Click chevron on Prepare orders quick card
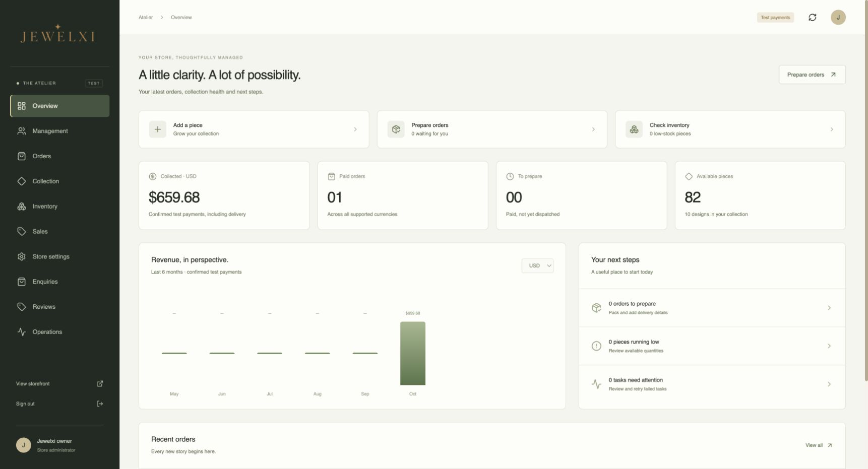868x469 pixels. pyautogui.click(x=593, y=129)
